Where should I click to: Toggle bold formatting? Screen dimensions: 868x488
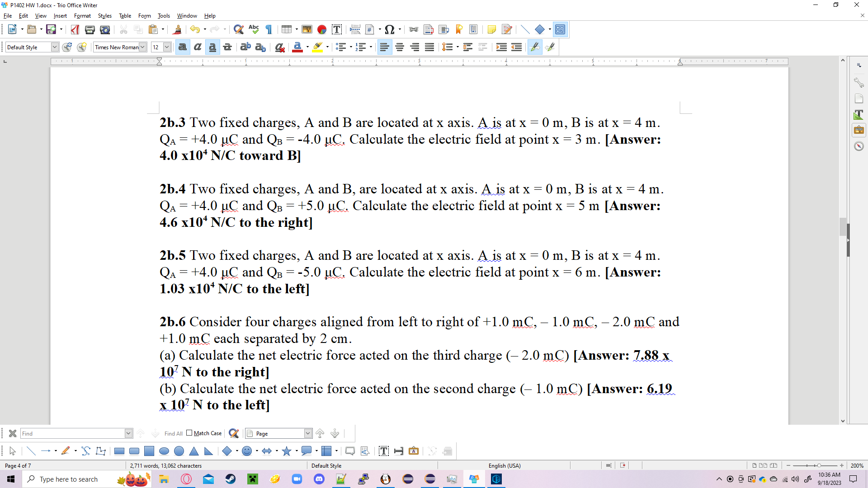point(182,47)
